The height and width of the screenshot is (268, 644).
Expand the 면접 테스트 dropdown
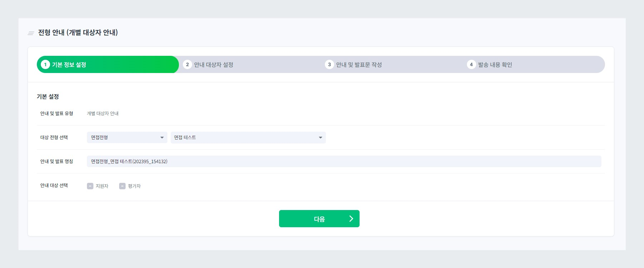(248, 137)
